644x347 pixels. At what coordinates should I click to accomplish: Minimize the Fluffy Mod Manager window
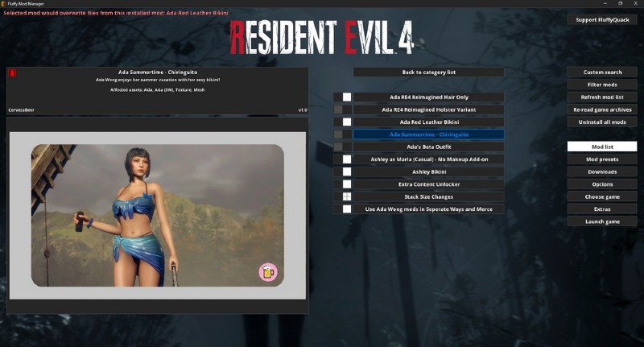click(x=605, y=3)
